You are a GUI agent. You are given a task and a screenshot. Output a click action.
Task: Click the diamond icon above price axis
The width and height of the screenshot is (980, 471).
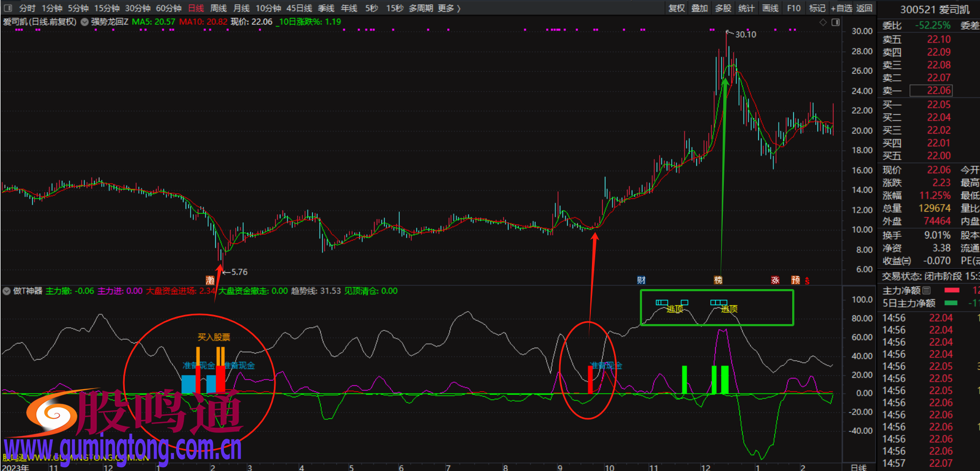tap(823, 22)
